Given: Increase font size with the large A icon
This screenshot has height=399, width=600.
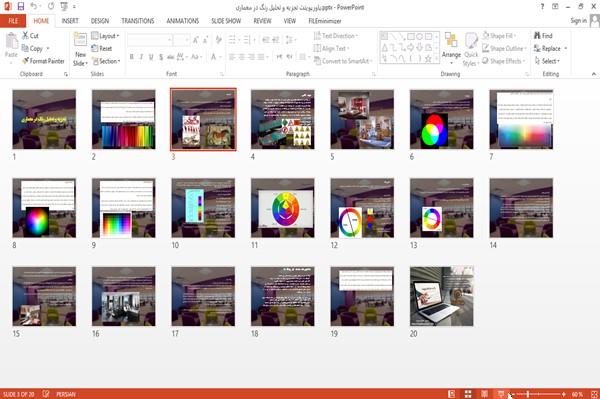Looking at the screenshot, I should pos(196,39).
